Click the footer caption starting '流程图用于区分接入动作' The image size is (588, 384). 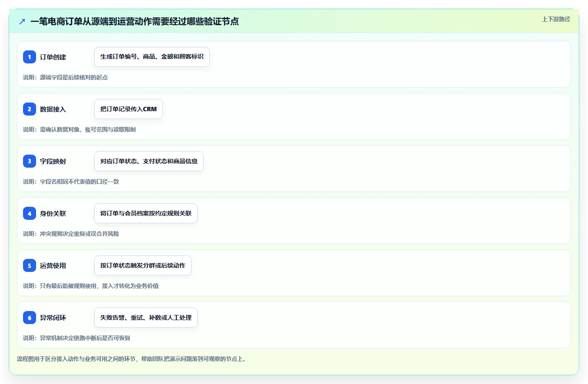point(132,359)
